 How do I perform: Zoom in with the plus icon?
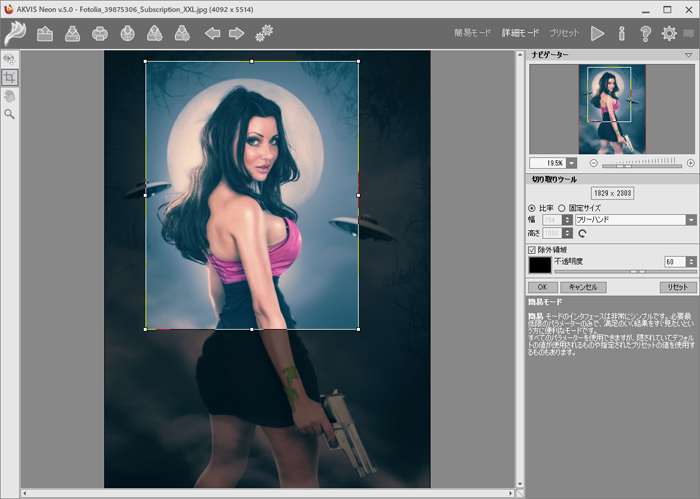(691, 163)
